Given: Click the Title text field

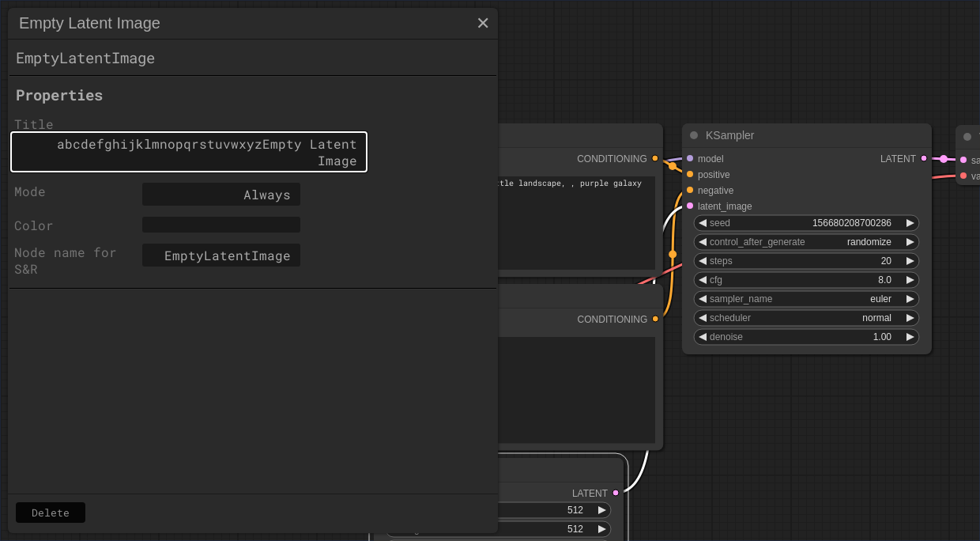Looking at the screenshot, I should tap(189, 152).
